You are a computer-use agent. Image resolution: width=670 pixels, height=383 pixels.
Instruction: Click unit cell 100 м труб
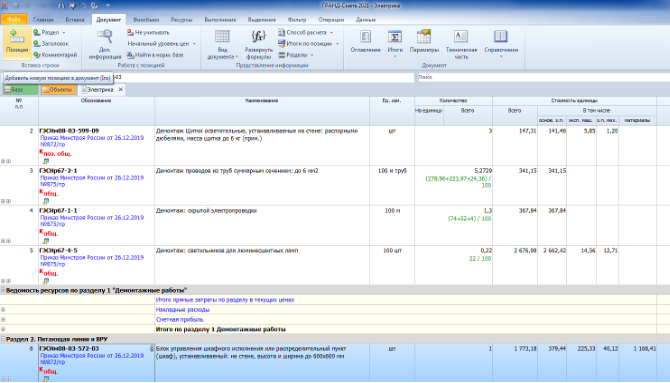[x=392, y=171]
